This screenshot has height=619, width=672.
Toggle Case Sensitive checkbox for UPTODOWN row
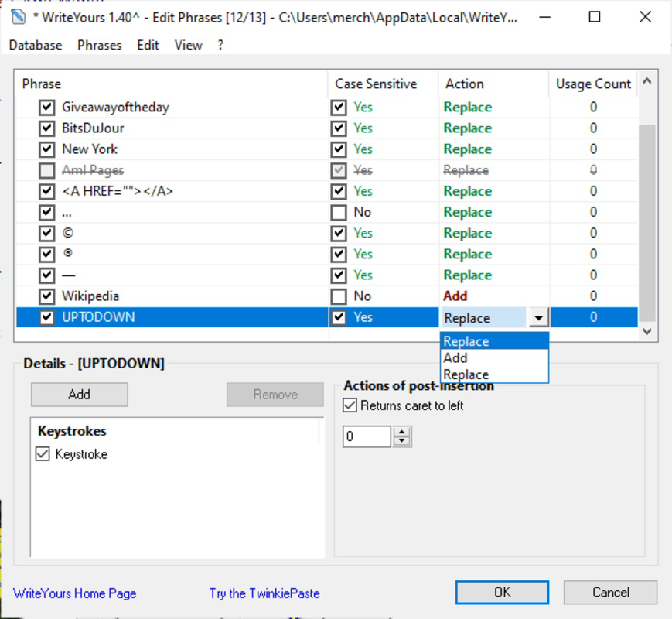click(339, 317)
